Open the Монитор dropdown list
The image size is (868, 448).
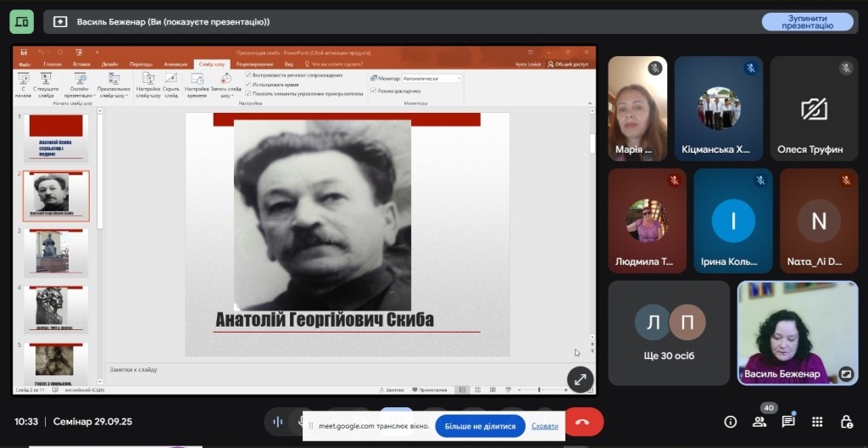[459, 78]
